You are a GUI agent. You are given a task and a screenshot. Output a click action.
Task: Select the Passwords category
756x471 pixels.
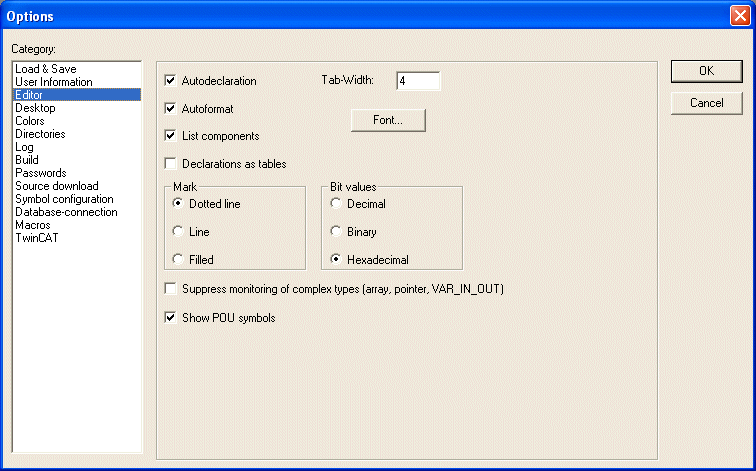(77, 173)
